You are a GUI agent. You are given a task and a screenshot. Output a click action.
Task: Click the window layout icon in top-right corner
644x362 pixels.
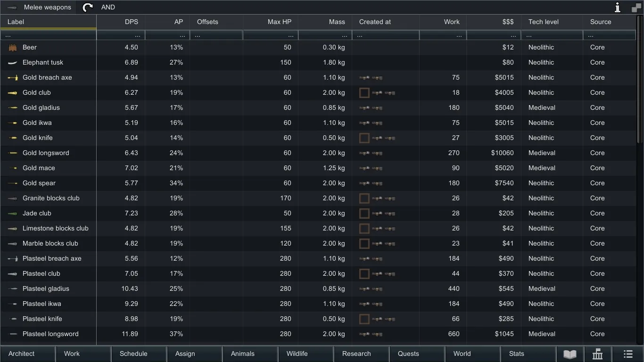click(636, 8)
